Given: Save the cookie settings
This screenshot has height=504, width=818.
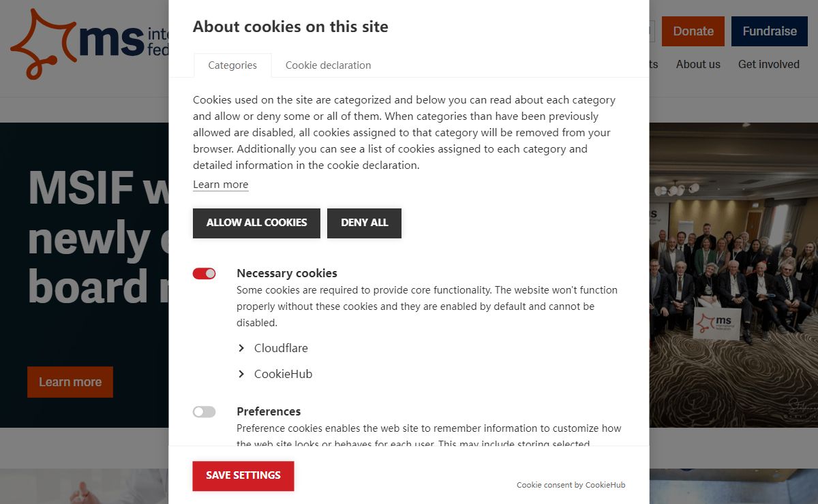Looking at the screenshot, I should [243, 476].
